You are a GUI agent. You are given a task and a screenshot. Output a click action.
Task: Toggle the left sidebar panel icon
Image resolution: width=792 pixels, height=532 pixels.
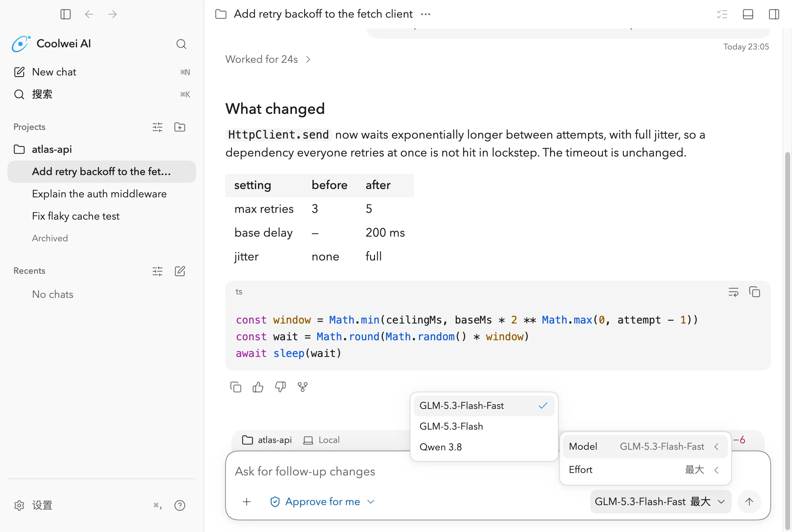point(65,14)
